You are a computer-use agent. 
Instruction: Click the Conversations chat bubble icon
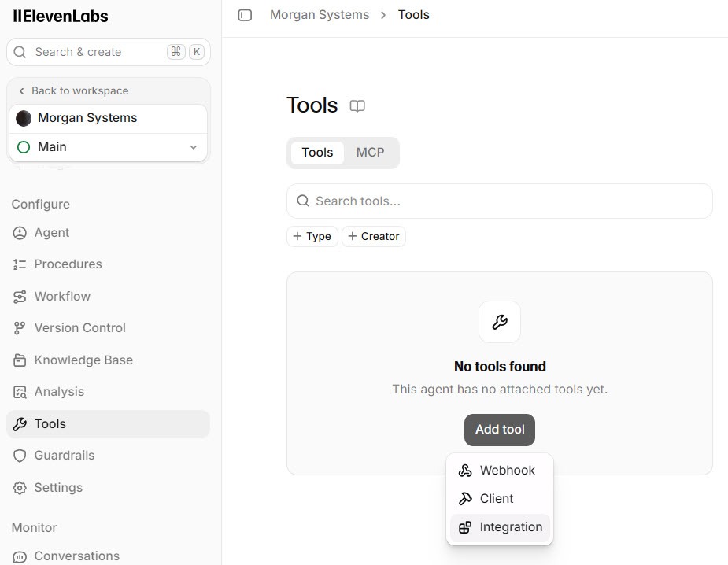point(20,556)
